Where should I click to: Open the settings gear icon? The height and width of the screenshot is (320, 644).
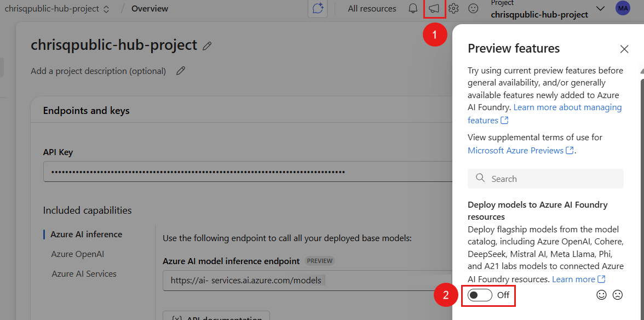click(453, 9)
